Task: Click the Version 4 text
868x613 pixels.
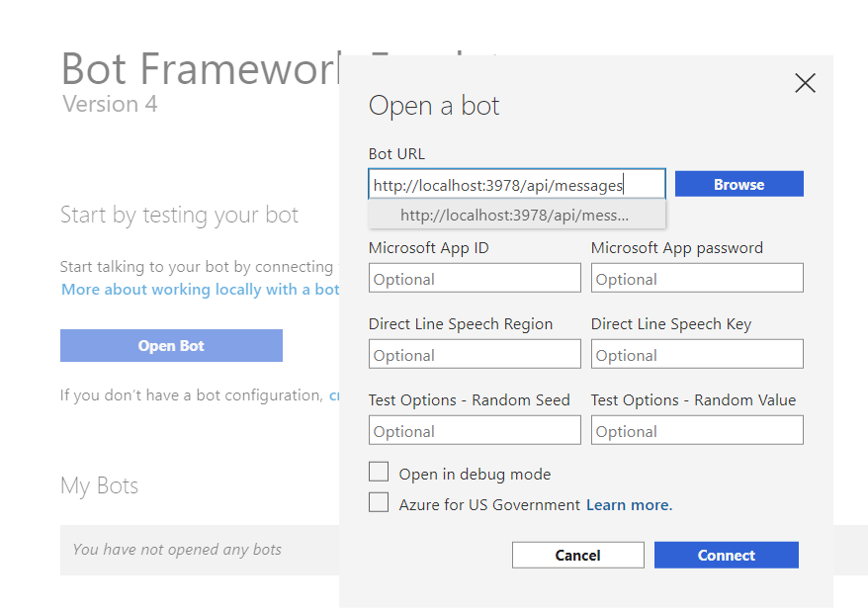Action: (x=110, y=104)
